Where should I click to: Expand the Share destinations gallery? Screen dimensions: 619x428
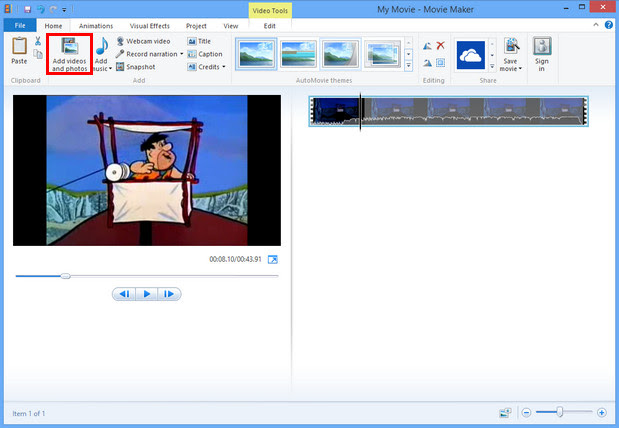click(x=492, y=66)
